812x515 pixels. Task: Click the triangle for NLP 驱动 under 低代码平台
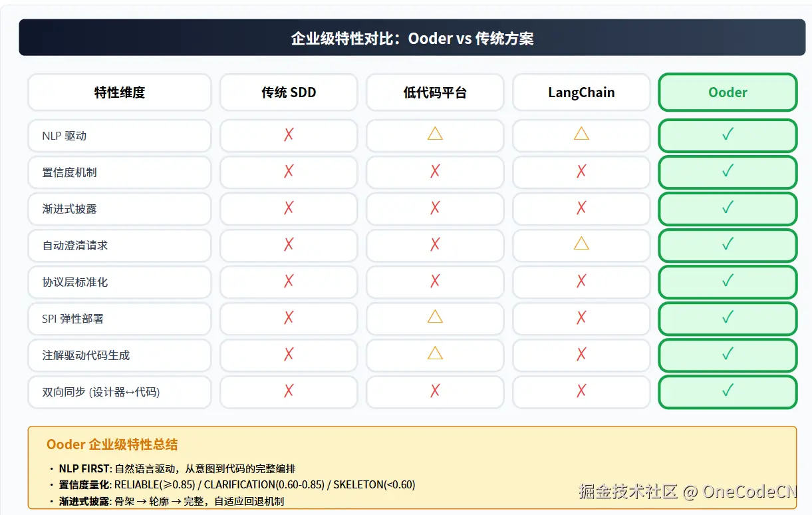point(435,134)
